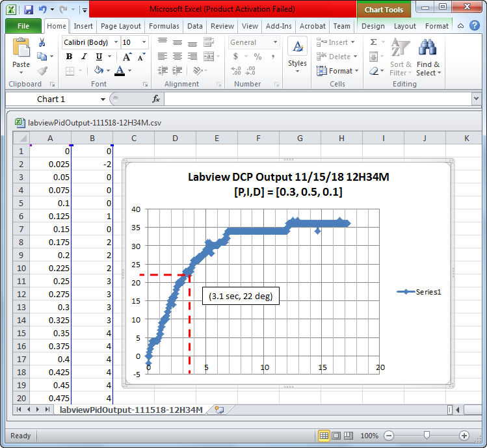The width and height of the screenshot is (487, 448).
Task: Click Decrease Decimal icon
Action: tap(250, 71)
